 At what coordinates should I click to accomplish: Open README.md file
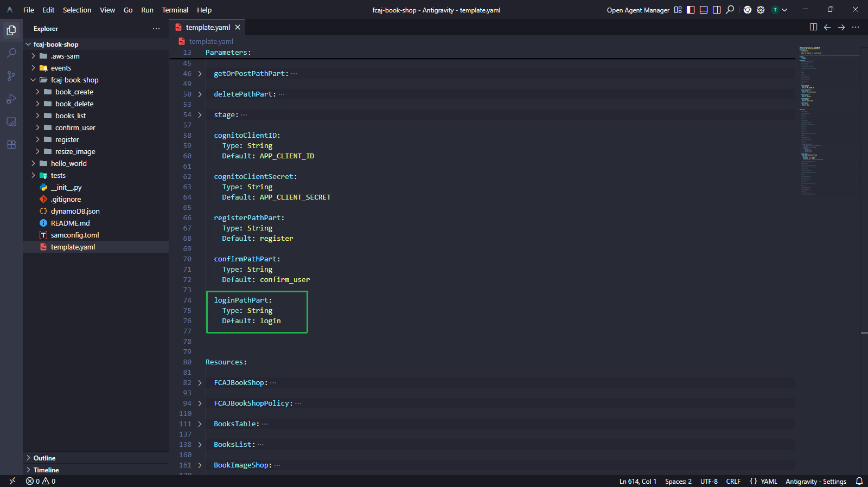click(x=95, y=223)
